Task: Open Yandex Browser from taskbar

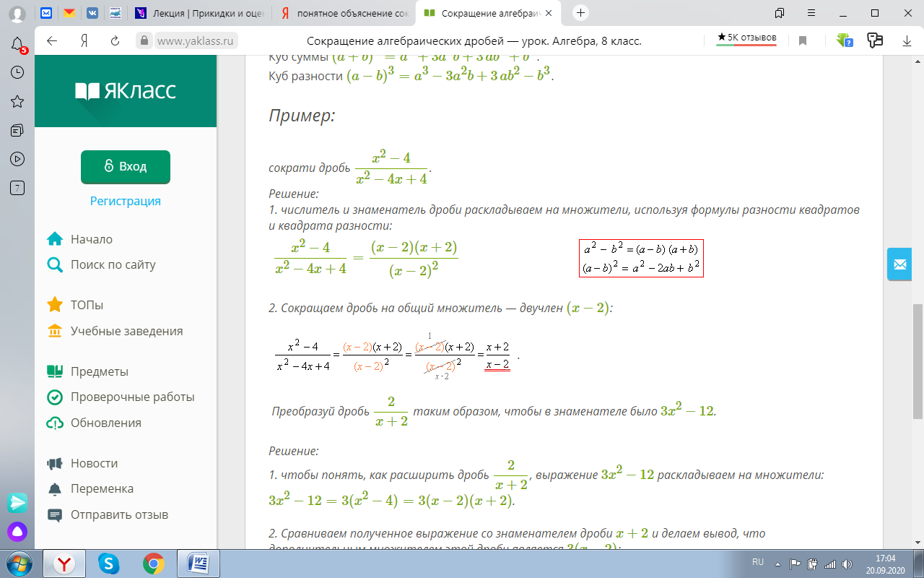Action: [x=65, y=563]
